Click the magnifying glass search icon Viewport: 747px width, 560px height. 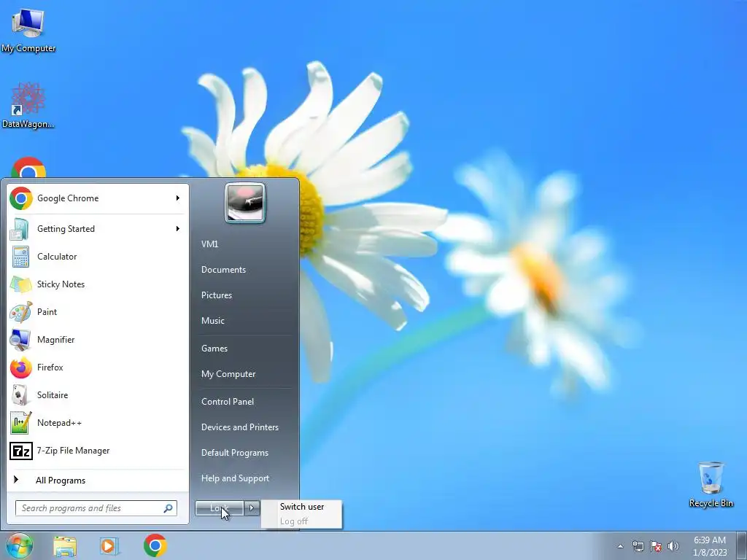click(x=169, y=508)
